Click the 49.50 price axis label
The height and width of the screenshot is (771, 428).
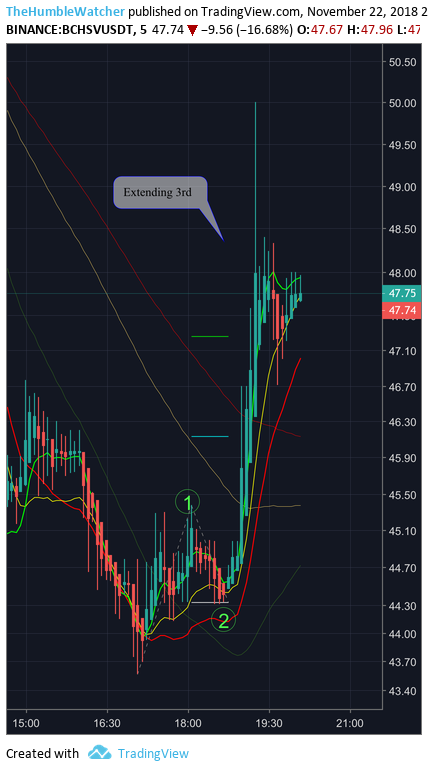[x=402, y=145]
